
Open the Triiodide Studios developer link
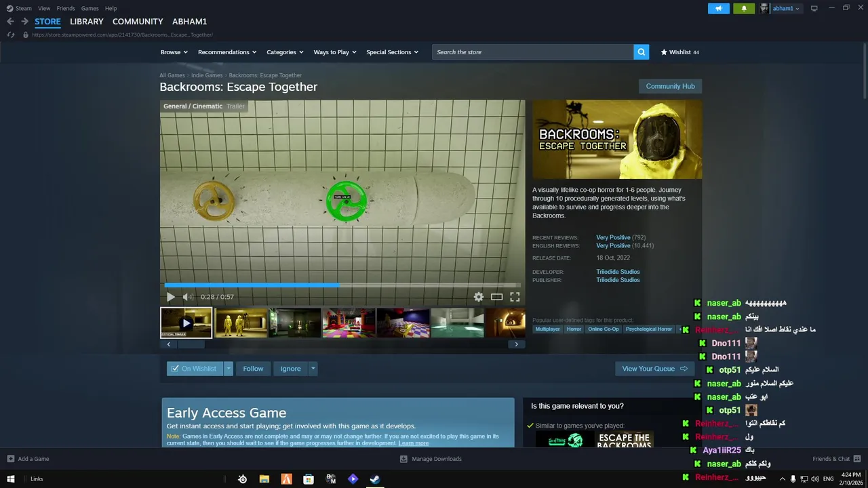coord(618,272)
